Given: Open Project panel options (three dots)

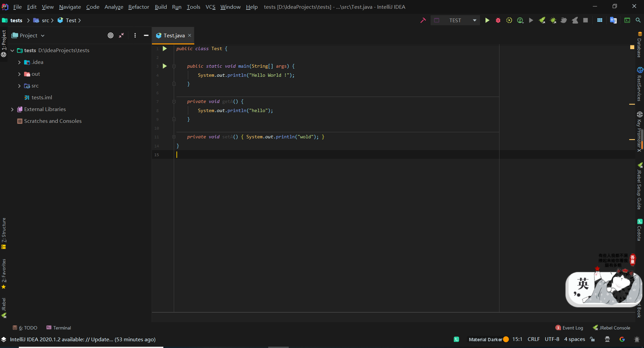Looking at the screenshot, I should 135,35.
